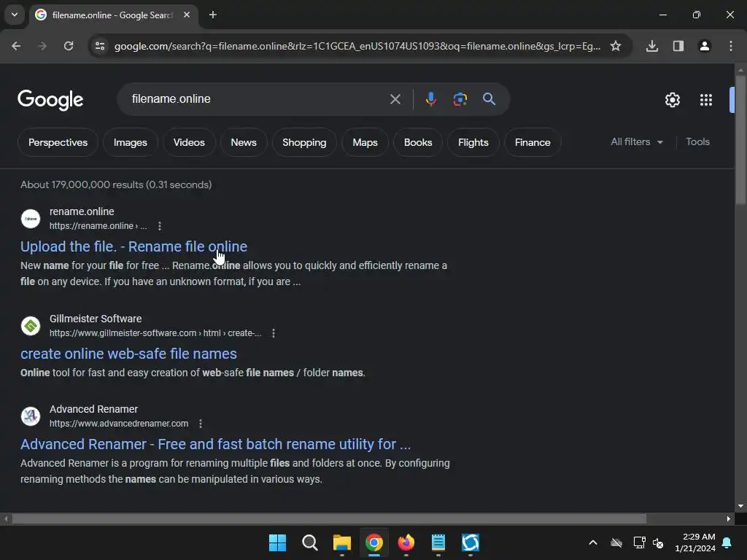Screen dimensions: 747x560
Task: Start voice search with microphone
Action: point(430,99)
